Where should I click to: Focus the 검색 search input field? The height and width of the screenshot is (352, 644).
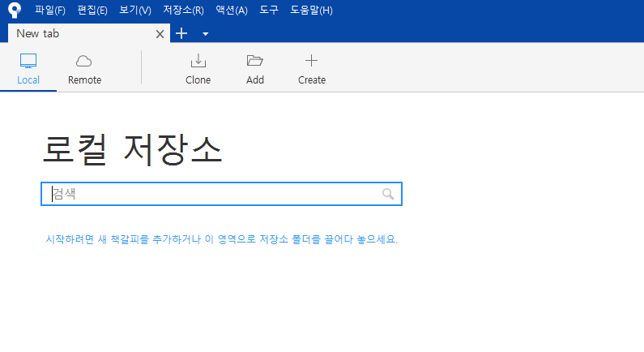click(211, 194)
